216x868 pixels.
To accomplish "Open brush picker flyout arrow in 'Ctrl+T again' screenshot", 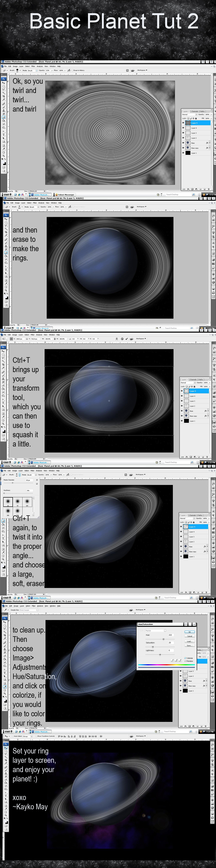I will [37, 480].
